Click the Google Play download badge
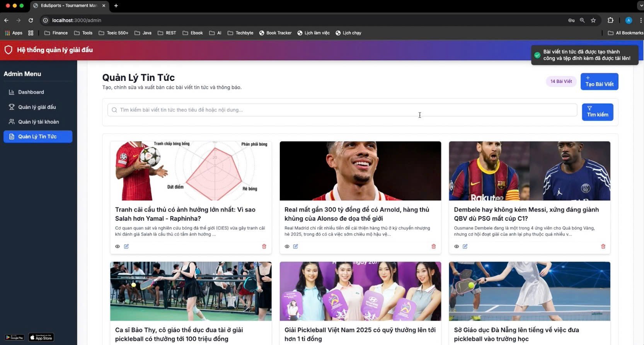Screen dimensions: 644x345 coord(14,338)
